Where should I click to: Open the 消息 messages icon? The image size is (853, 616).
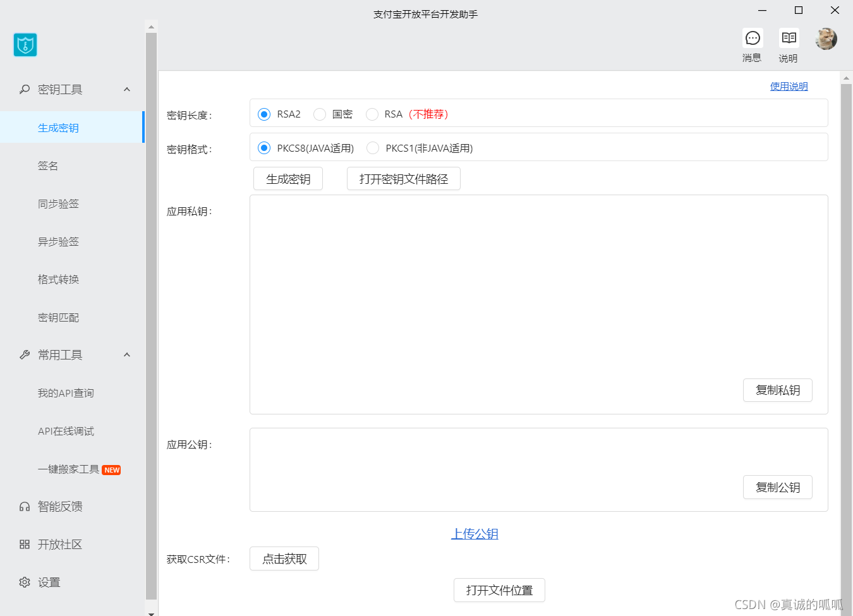point(753,39)
